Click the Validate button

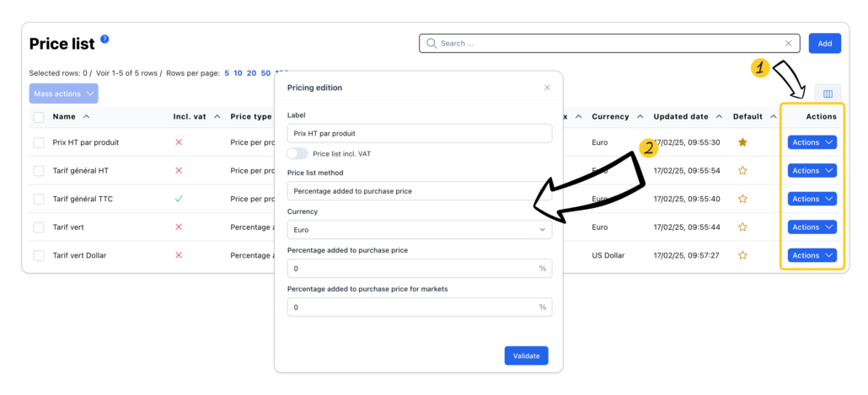[526, 355]
